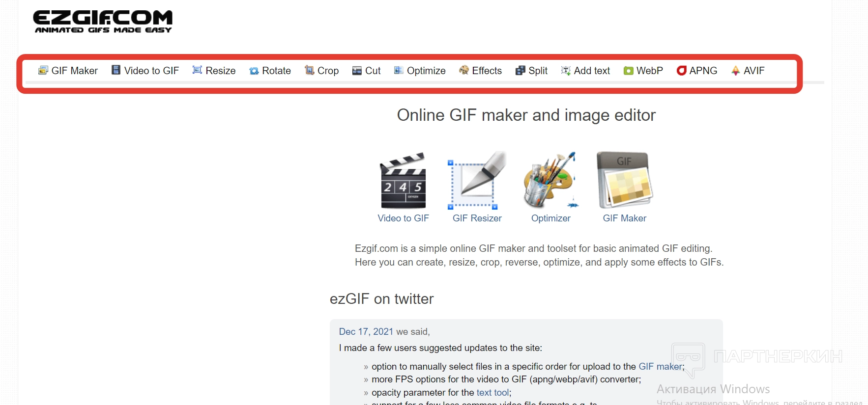Viewport: 868px width, 405px height.
Task: Select Video to GIF menu label
Action: coord(151,71)
